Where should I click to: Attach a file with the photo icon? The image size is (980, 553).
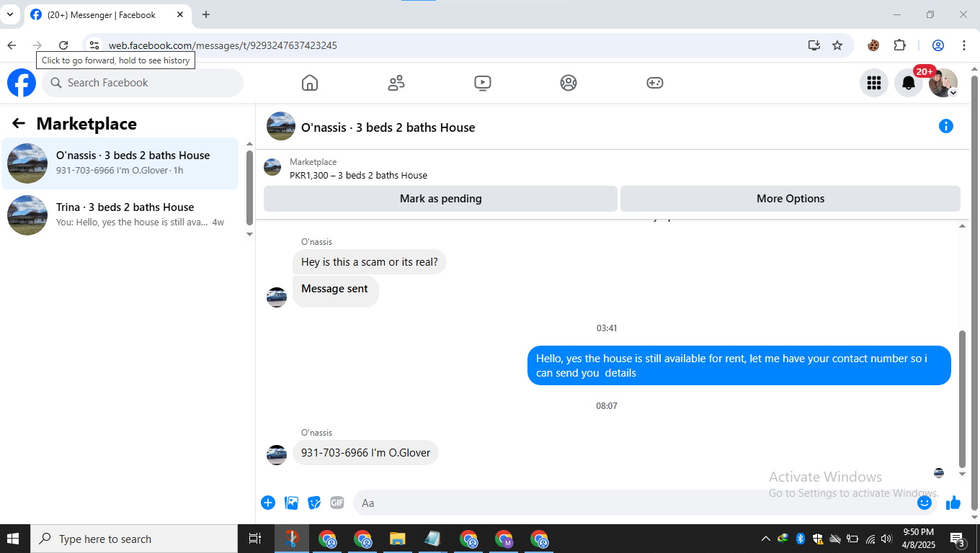291,503
